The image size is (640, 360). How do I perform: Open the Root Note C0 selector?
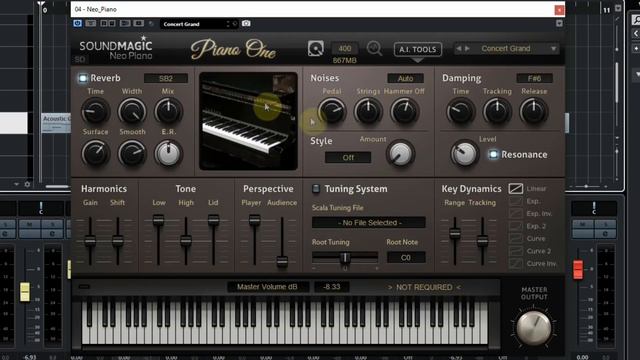[x=406, y=258]
